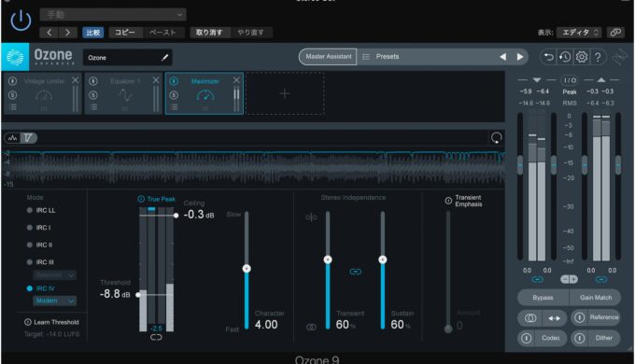This screenshot has width=635, height=364.
Task: Open the preset dropdown at top
Action: [x=113, y=15]
